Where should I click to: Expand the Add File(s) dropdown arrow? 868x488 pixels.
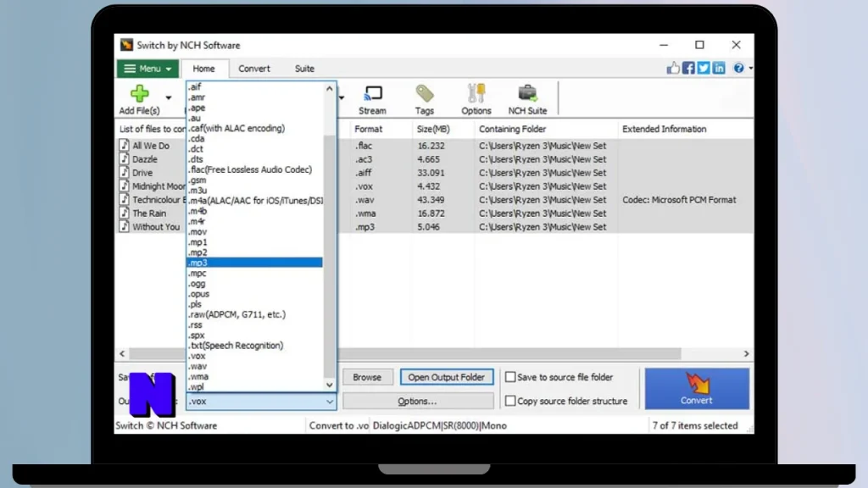[x=169, y=98]
